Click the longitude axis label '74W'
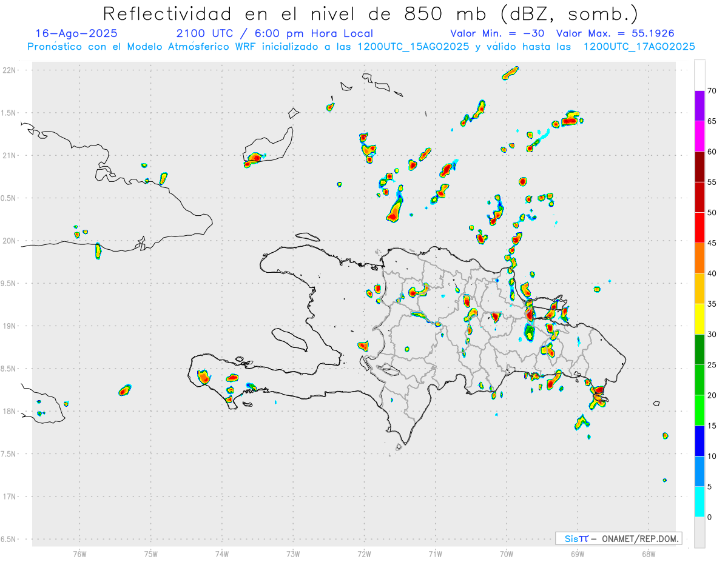Viewport: 728px width, 562px height. pyautogui.click(x=222, y=554)
